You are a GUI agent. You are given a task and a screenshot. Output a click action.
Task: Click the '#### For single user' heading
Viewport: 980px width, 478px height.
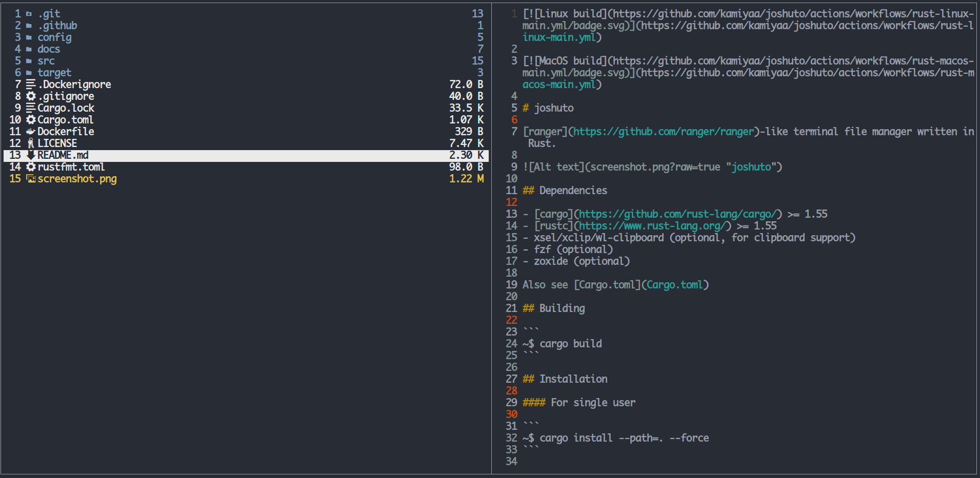[579, 403]
